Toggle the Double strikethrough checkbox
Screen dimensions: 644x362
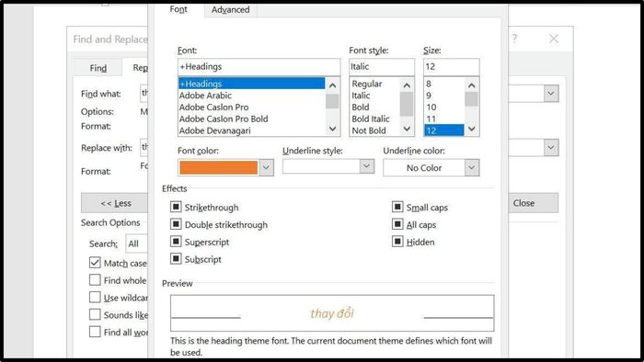coord(176,224)
